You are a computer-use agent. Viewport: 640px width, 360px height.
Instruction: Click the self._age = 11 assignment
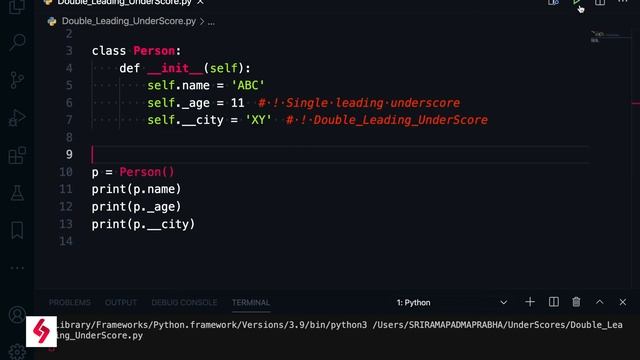click(x=196, y=103)
